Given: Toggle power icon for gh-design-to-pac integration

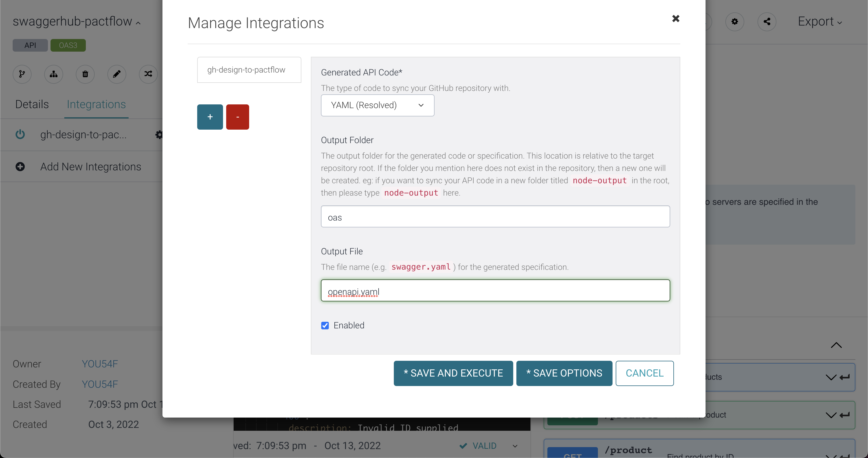Looking at the screenshot, I should click(x=20, y=135).
